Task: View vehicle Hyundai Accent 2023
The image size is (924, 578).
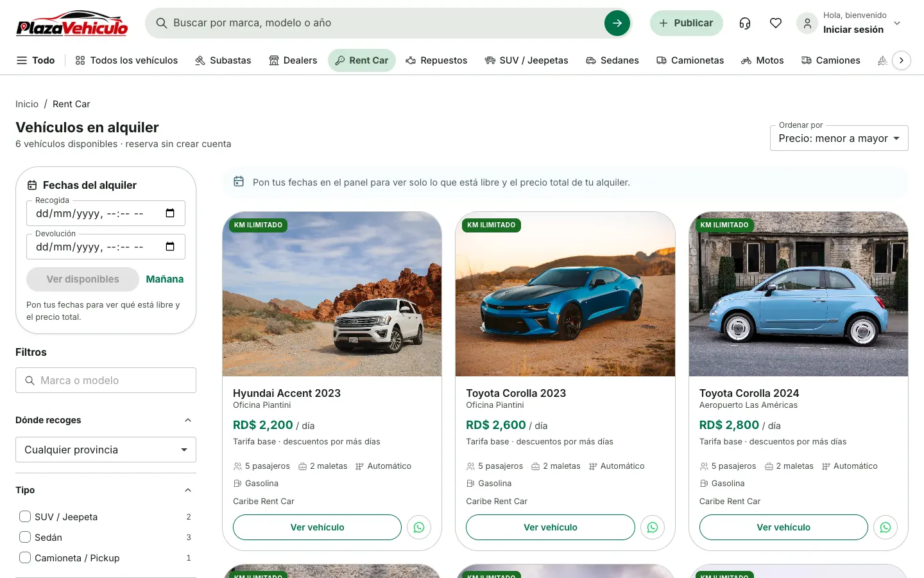Action: [x=317, y=527]
